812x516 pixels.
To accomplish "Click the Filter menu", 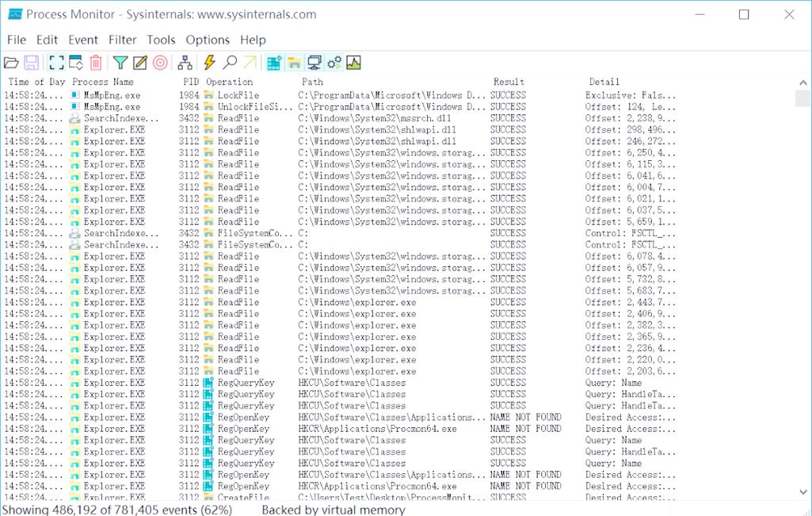I will coord(123,40).
